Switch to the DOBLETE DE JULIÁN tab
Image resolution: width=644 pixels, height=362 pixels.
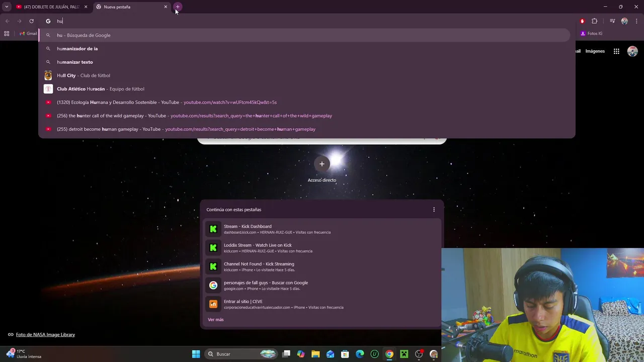51,7
